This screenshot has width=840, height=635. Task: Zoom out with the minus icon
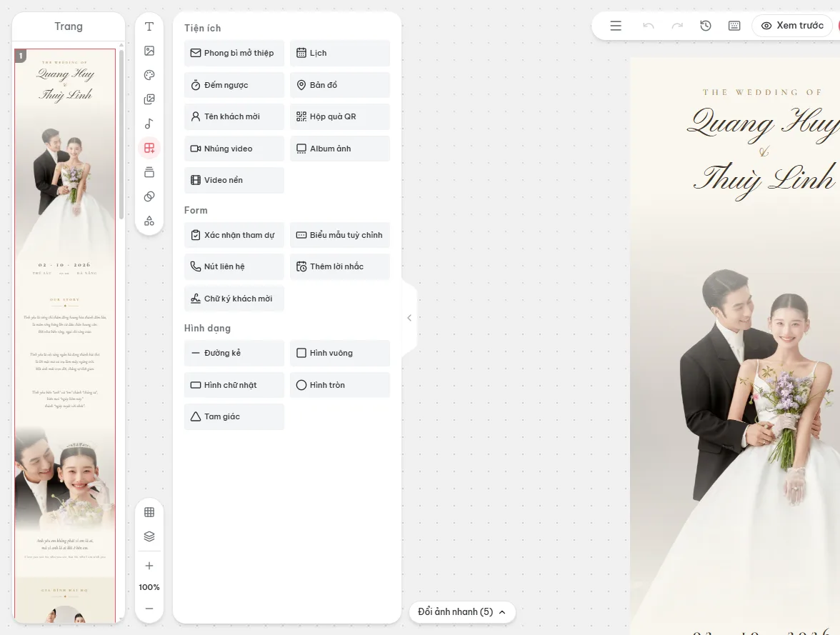click(x=149, y=608)
